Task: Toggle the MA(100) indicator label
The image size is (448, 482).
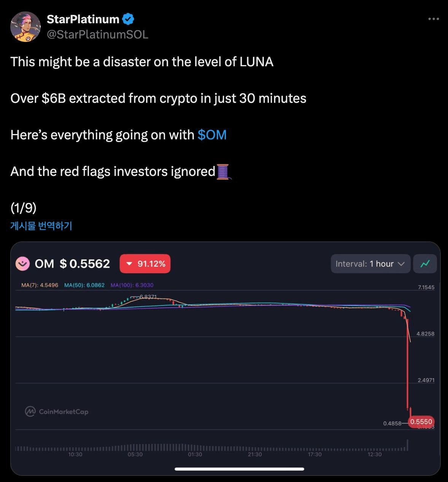Action: tap(132, 285)
